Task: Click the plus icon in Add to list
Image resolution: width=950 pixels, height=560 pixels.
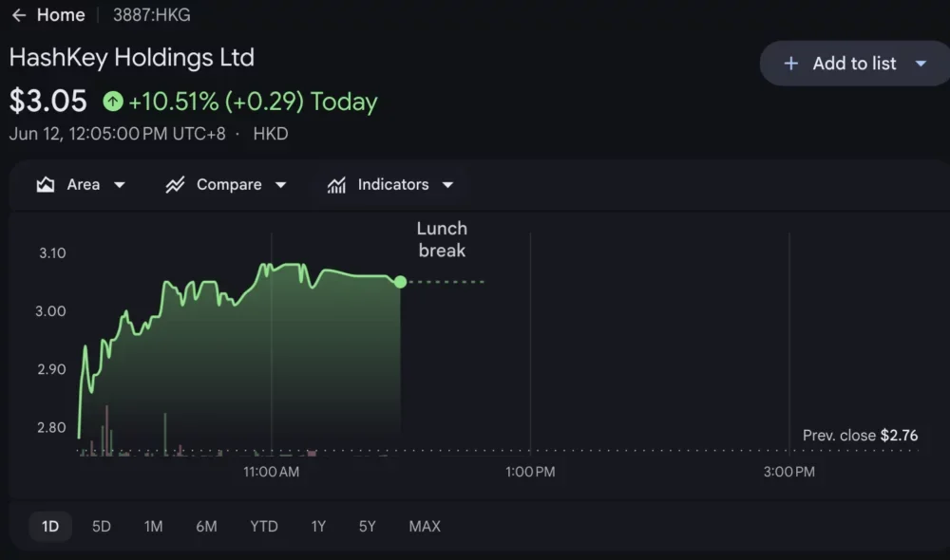Action: coord(790,64)
